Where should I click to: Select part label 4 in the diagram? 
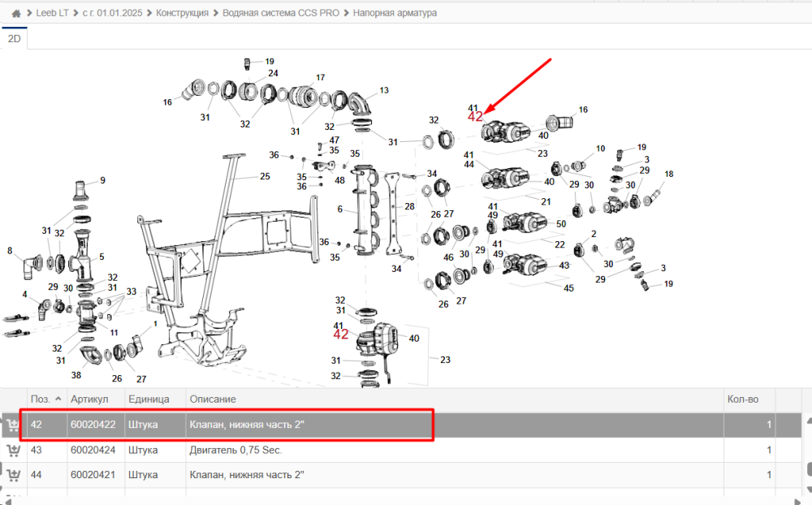coord(24,295)
